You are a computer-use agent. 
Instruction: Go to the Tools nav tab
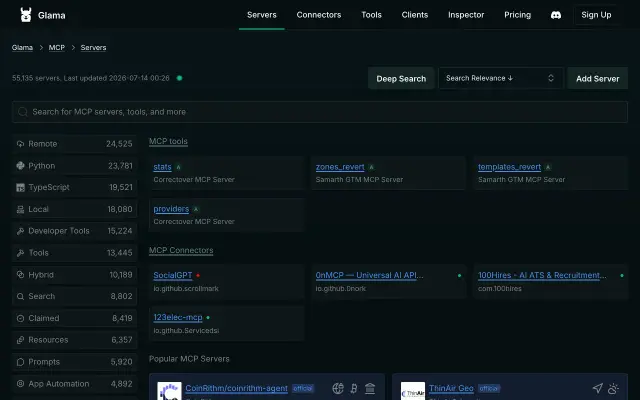pos(371,15)
